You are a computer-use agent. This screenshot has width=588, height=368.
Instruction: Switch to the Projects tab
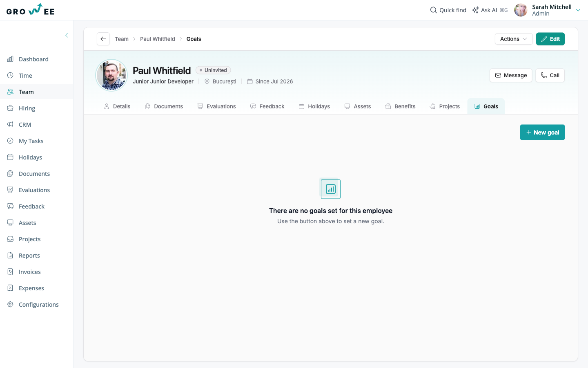445,106
